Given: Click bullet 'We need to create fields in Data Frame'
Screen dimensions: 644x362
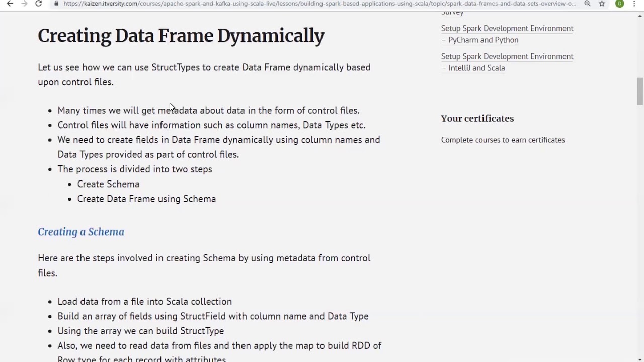Looking at the screenshot, I should point(219,147).
